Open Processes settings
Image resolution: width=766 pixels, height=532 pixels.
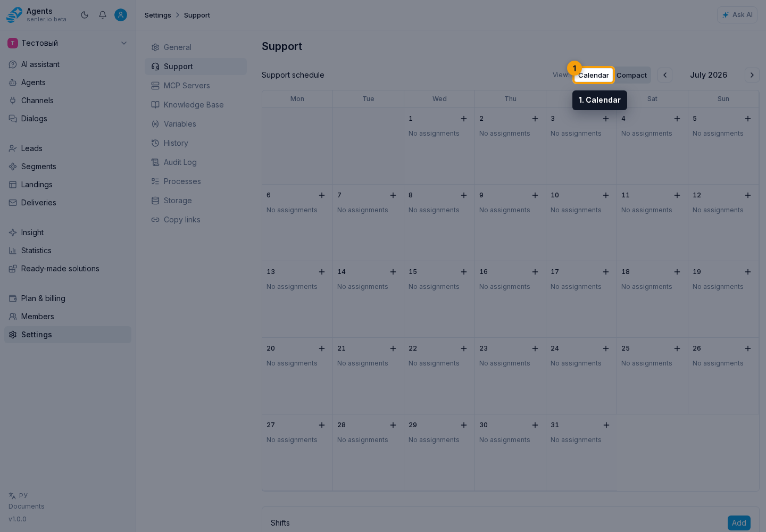click(196, 181)
